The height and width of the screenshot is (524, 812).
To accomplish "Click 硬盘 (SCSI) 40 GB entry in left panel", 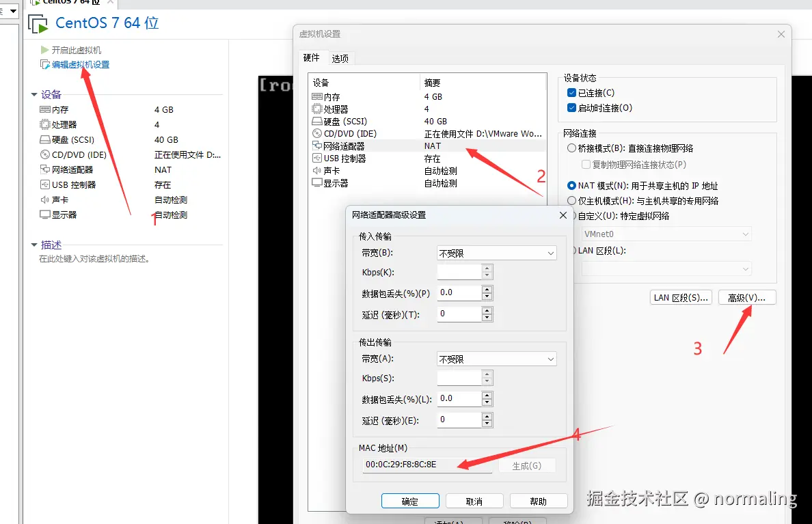I will pyautogui.click(x=131, y=140).
